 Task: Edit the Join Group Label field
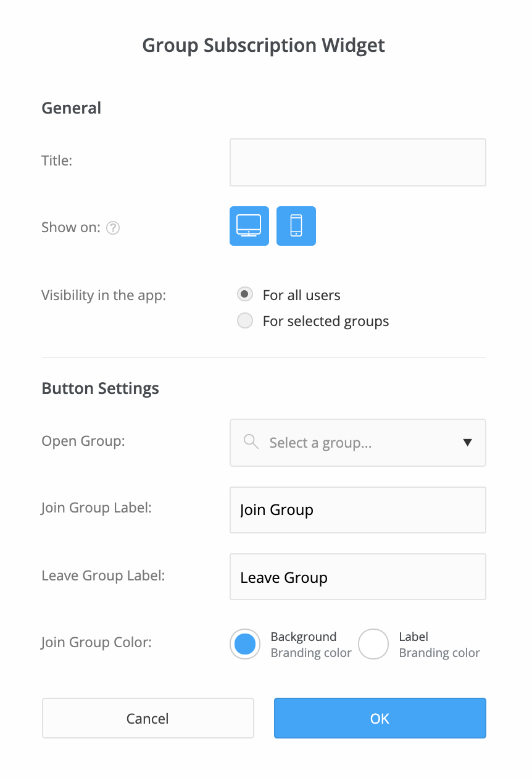tap(358, 510)
